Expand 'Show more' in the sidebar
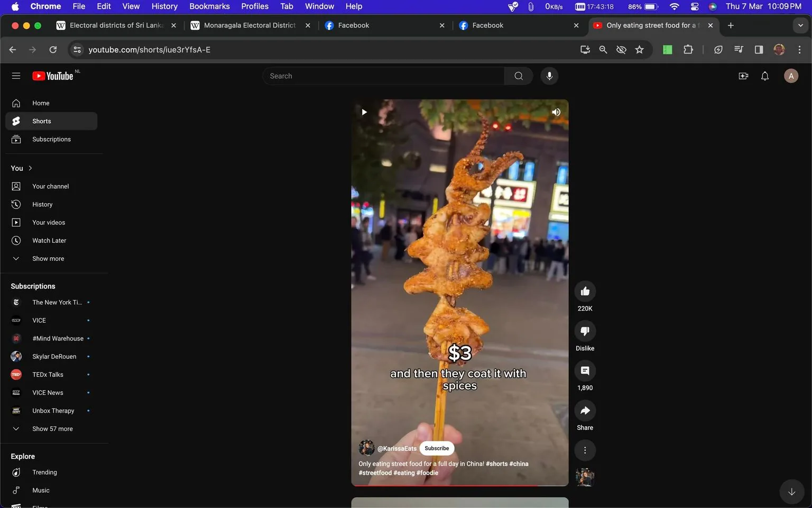 click(48, 258)
